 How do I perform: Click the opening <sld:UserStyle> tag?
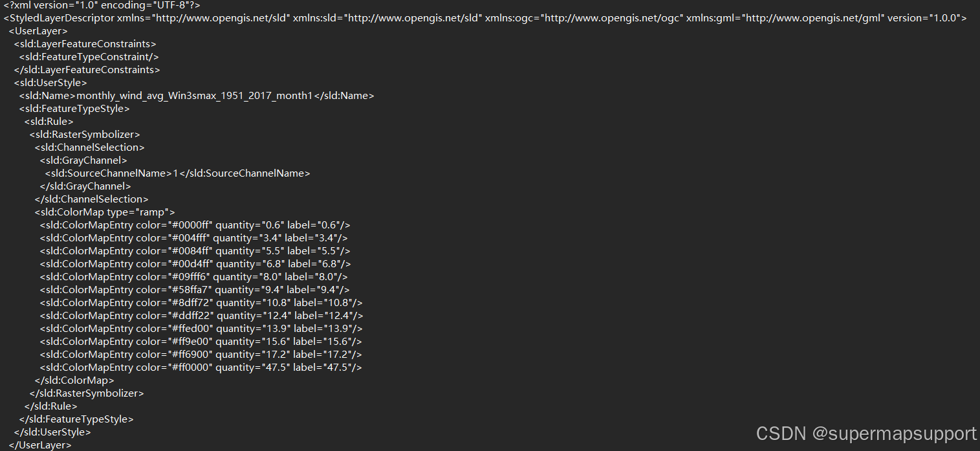pos(50,83)
